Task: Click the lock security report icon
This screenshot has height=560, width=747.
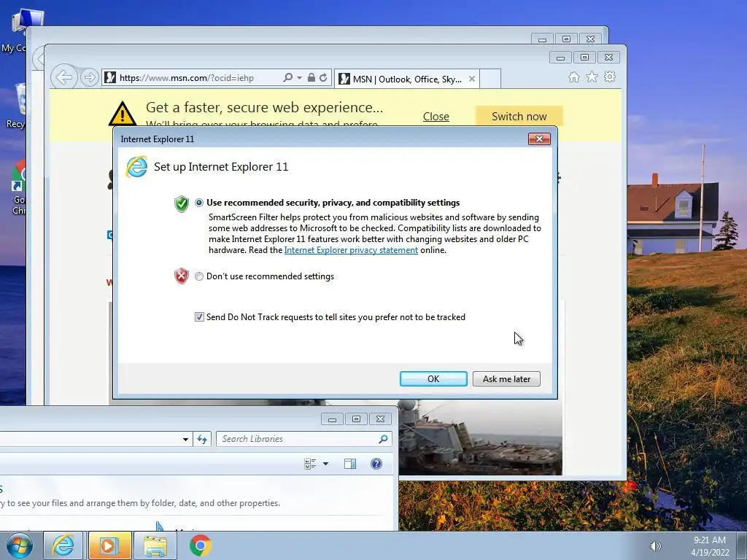Action: click(x=311, y=77)
